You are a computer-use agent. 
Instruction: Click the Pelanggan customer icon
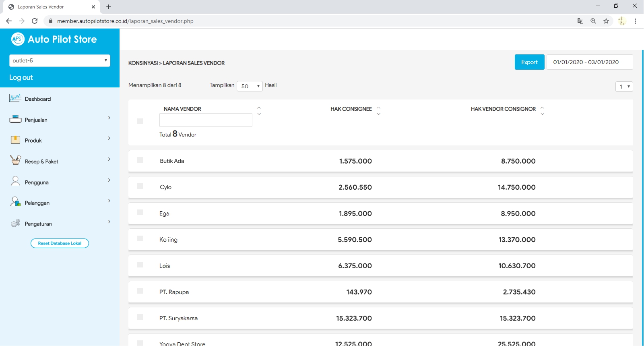[15, 202]
